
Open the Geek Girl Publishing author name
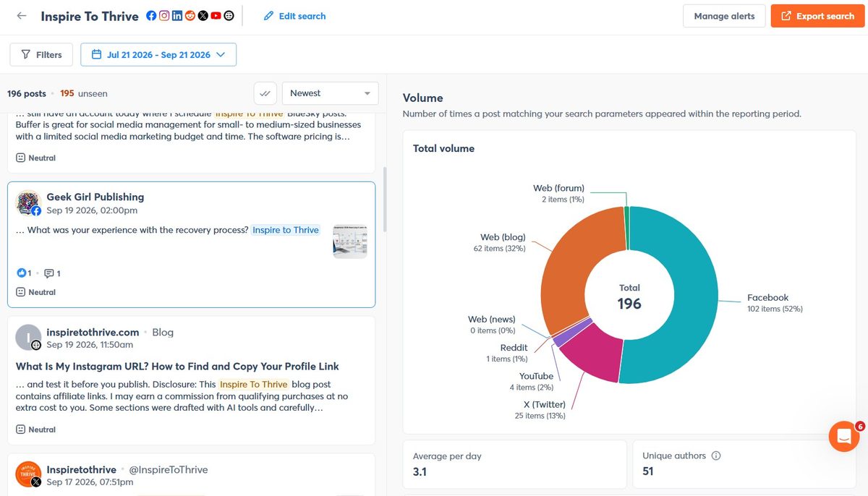point(95,197)
